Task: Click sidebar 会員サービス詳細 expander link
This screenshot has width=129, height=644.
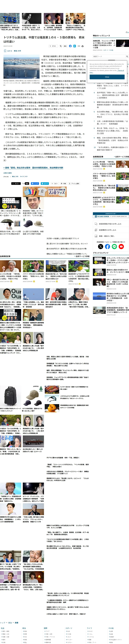Action: [121, 156]
